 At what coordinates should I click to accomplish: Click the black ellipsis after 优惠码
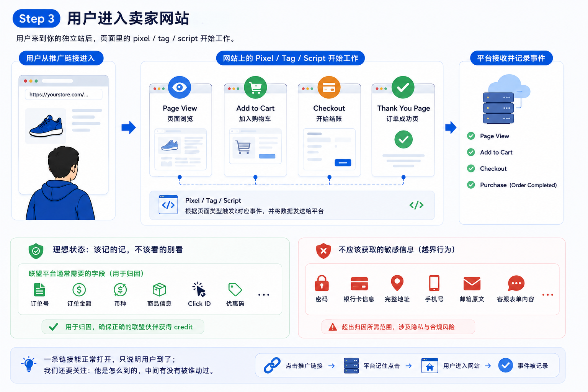point(264,295)
